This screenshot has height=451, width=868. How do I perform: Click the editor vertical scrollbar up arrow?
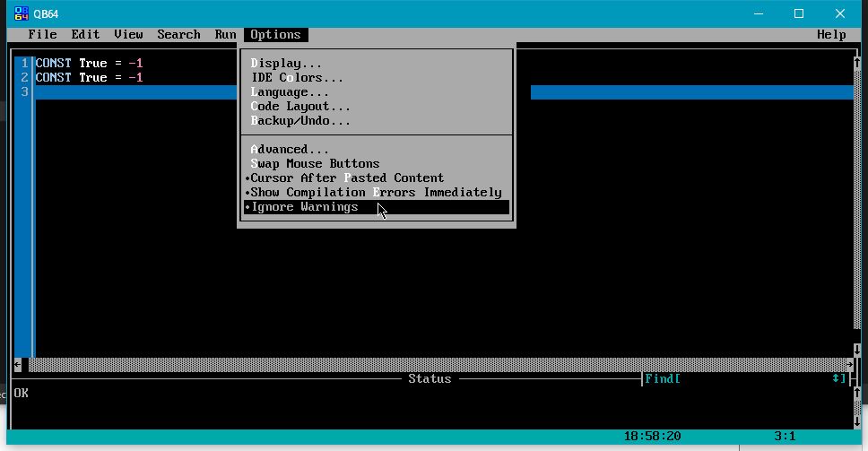(x=856, y=64)
